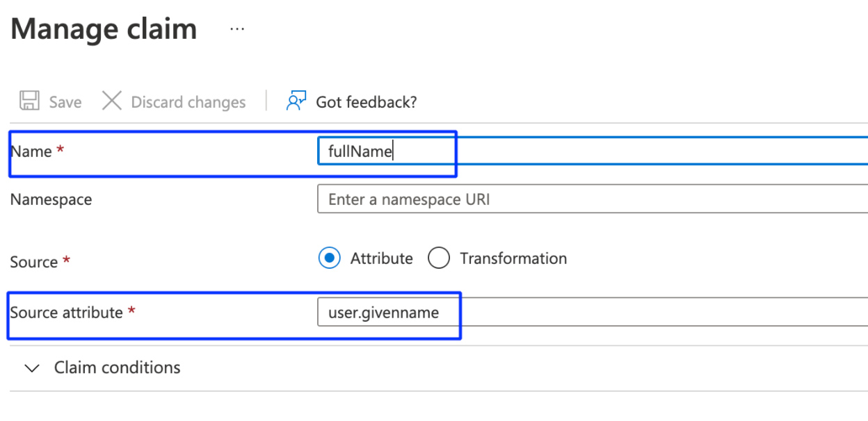
Task: Select the Transformation radio button
Action: point(439,258)
